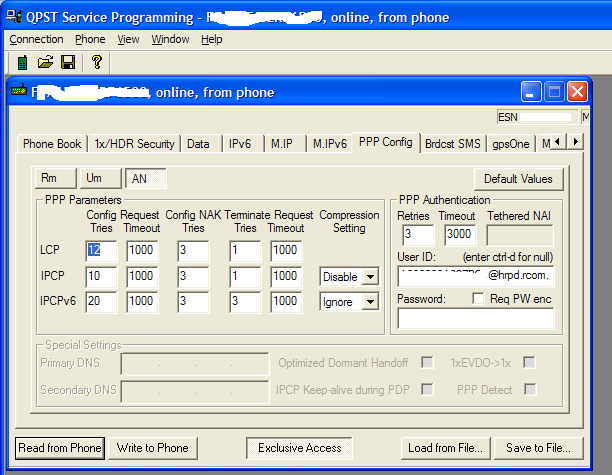Open the Help menu
The image size is (612, 475).
(x=212, y=39)
